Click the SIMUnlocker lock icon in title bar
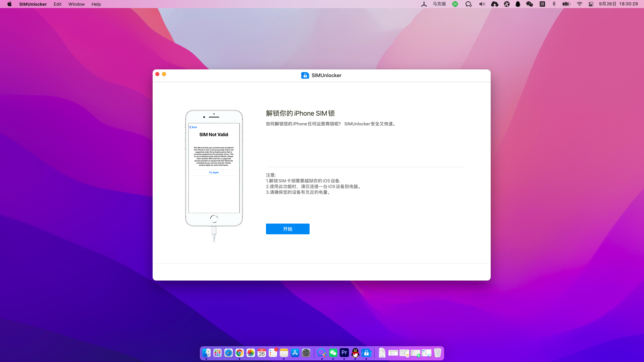Viewport: 644px width, 362px height. (305, 75)
